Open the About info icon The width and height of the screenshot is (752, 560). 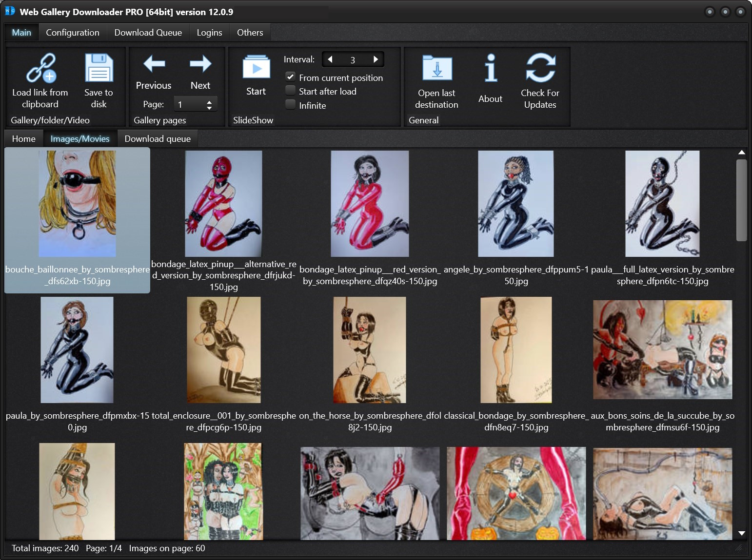click(491, 68)
